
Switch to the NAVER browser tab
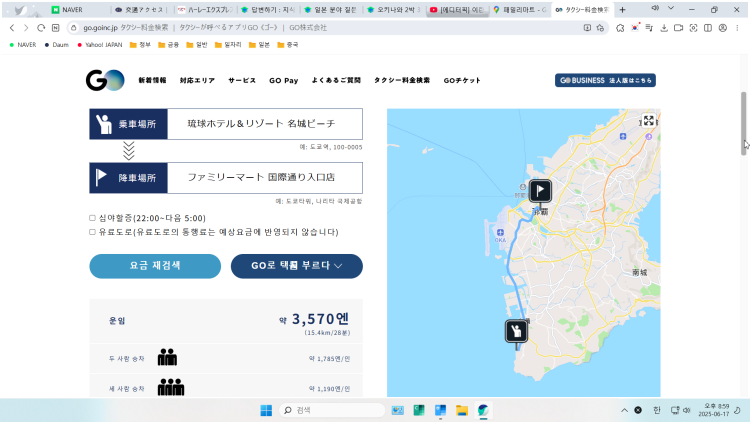click(x=79, y=10)
